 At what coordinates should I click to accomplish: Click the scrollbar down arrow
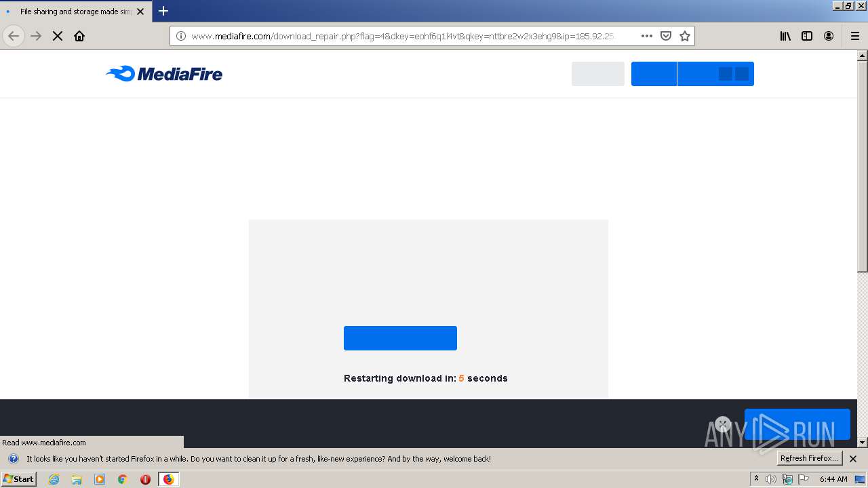click(x=863, y=443)
